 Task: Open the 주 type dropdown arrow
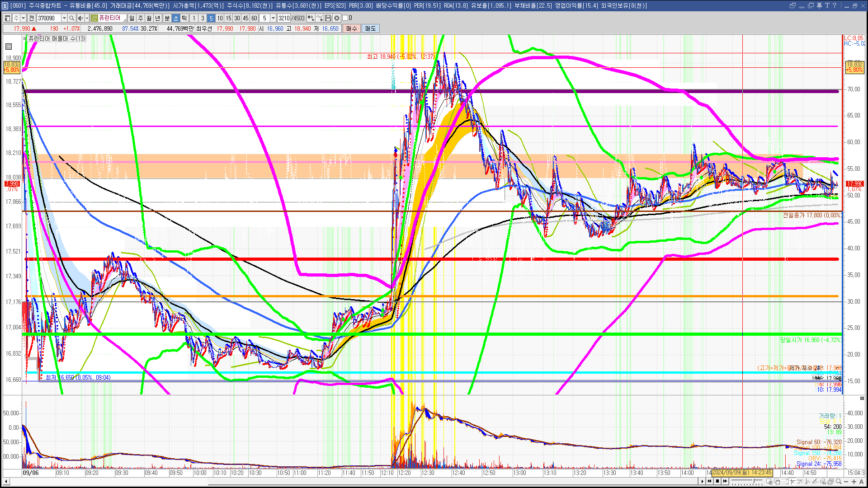click(x=23, y=18)
